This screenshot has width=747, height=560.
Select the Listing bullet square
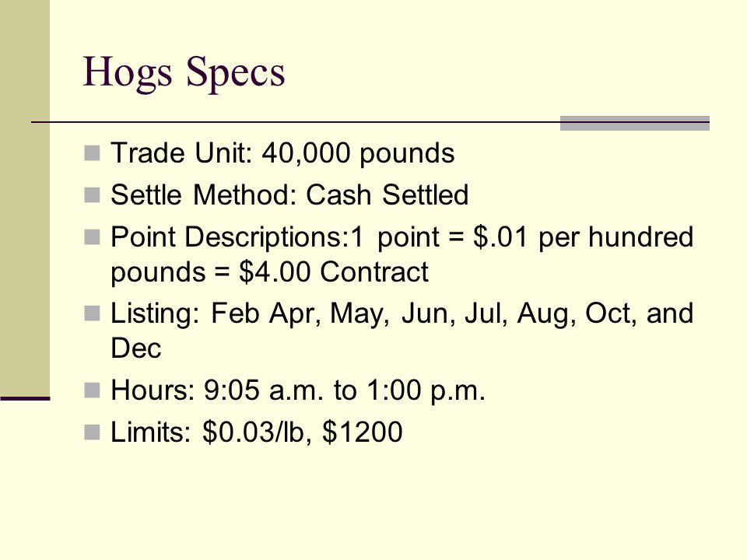pos(92,313)
